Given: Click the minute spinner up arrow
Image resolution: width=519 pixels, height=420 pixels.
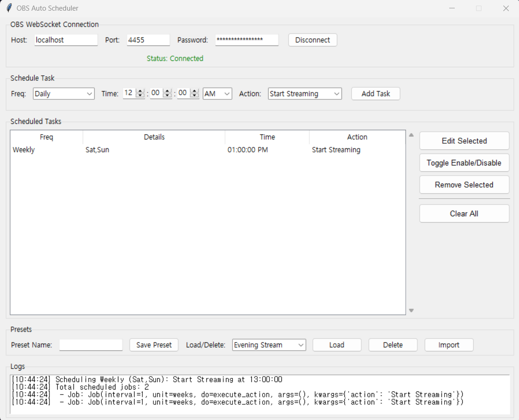Looking at the screenshot, I should pyautogui.click(x=166, y=91).
